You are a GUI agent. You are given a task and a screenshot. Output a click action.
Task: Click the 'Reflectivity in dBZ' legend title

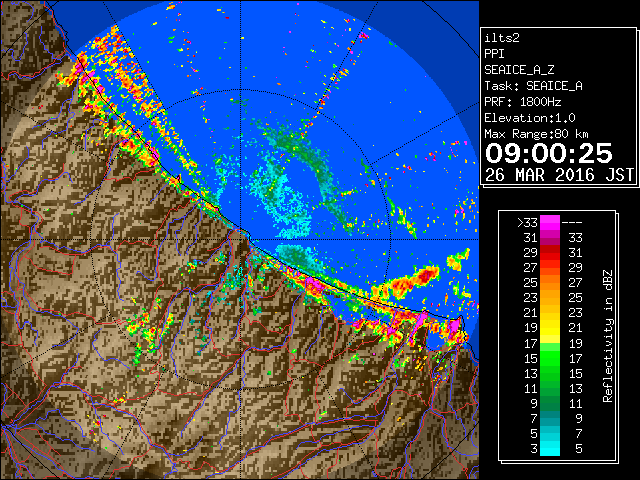pos(608,336)
